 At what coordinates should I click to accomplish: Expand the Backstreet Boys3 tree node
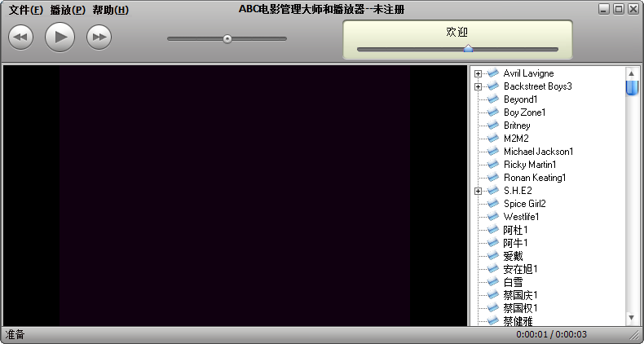(x=479, y=86)
